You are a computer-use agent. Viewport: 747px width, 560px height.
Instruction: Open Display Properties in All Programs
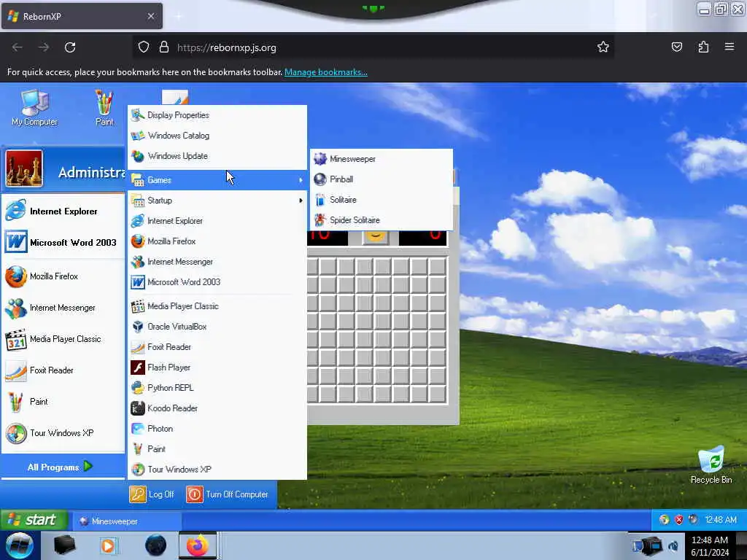tap(217, 115)
